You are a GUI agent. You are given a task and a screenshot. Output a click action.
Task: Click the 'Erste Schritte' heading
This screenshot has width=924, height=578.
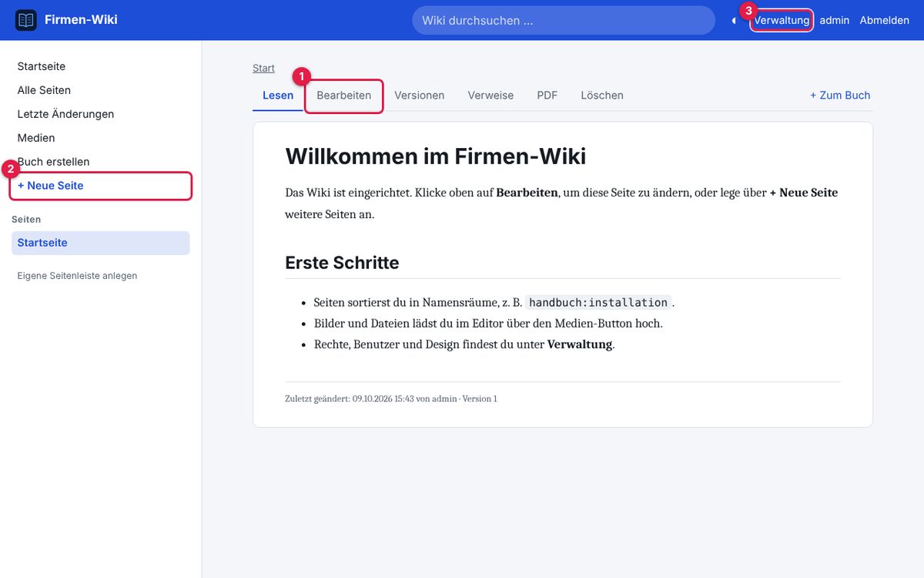coord(342,263)
